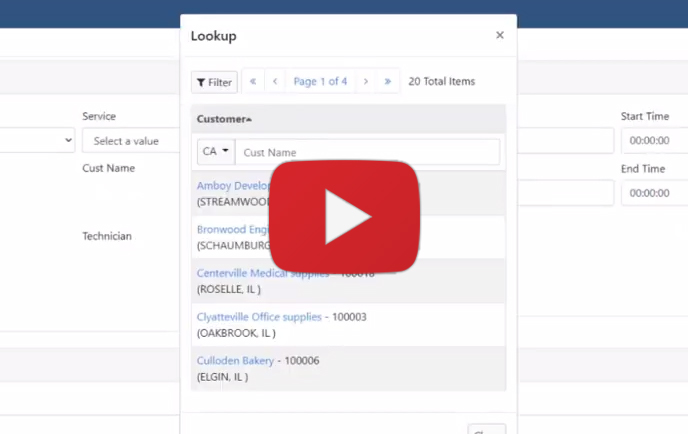688x434 pixels.
Task: Choose the Centerville Medical supplies customer
Action: pyautogui.click(x=234, y=273)
